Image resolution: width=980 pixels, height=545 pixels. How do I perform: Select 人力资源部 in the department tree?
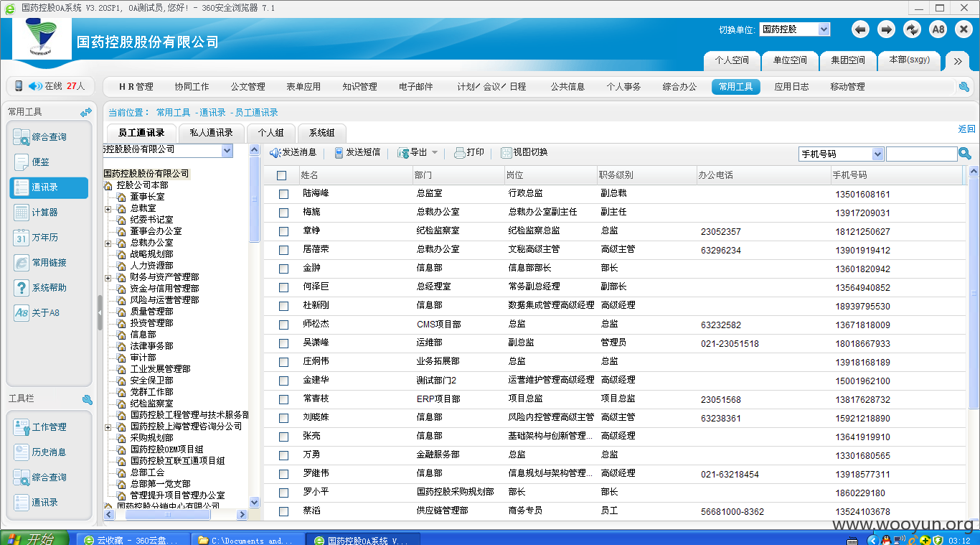click(151, 266)
